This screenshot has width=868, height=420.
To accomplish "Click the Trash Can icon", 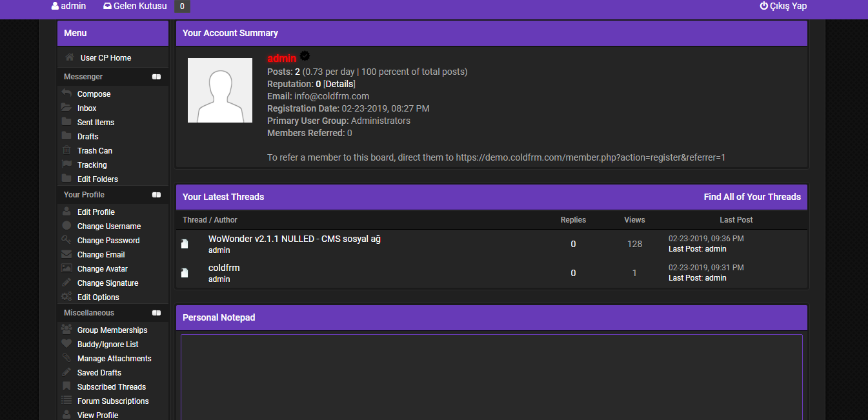I will pos(66,150).
